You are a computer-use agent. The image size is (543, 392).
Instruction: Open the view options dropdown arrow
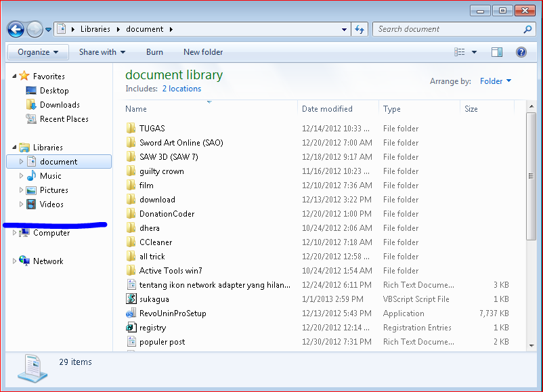tap(474, 52)
